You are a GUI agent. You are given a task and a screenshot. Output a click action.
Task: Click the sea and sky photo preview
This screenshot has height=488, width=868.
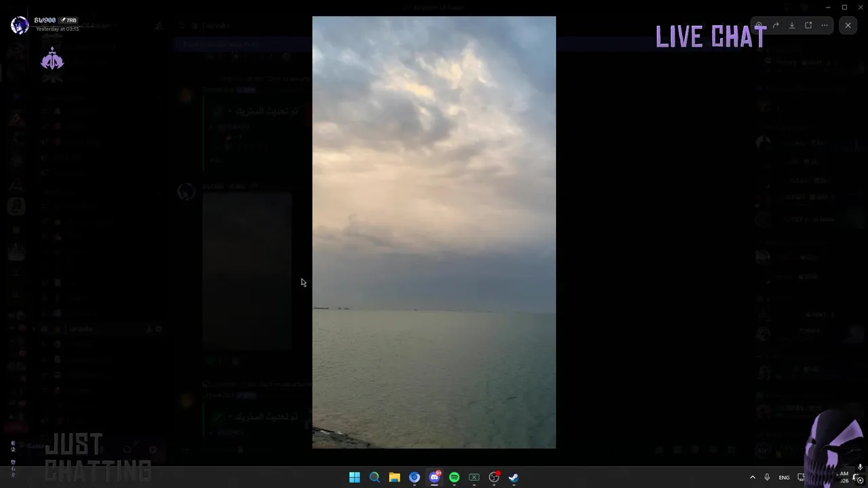point(434,232)
